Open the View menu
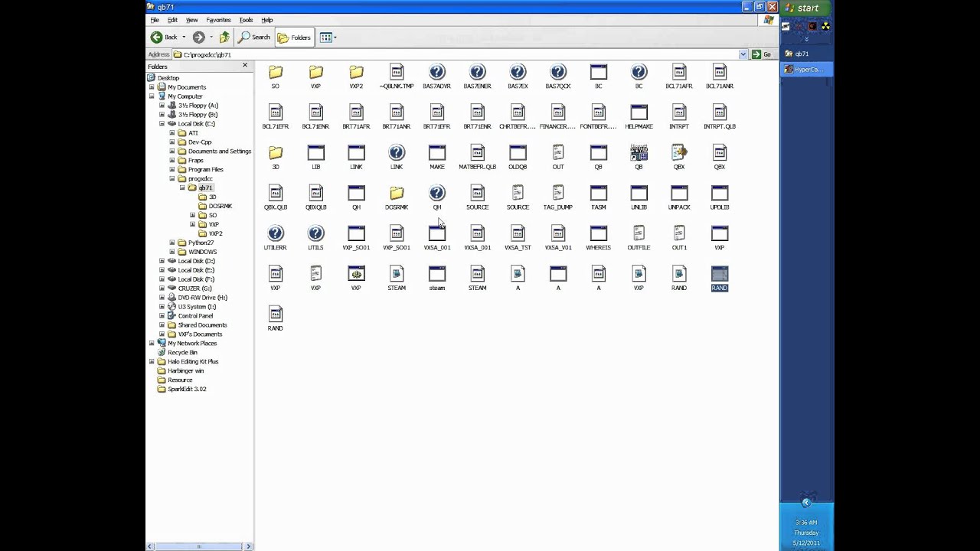This screenshot has height=551, width=980. pyautogui.click(x=192, y=20)
